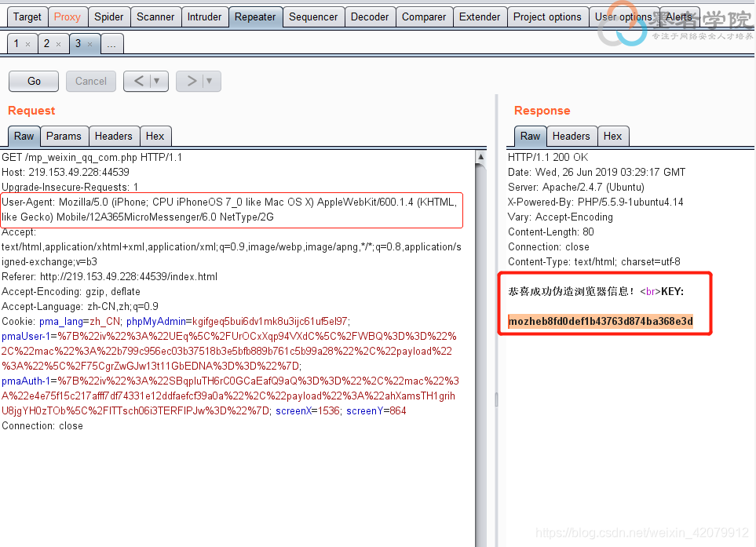Select Repeater sub-tab 2
The height and width of the screenshot is (547, 756).
(x=47, y=43)
